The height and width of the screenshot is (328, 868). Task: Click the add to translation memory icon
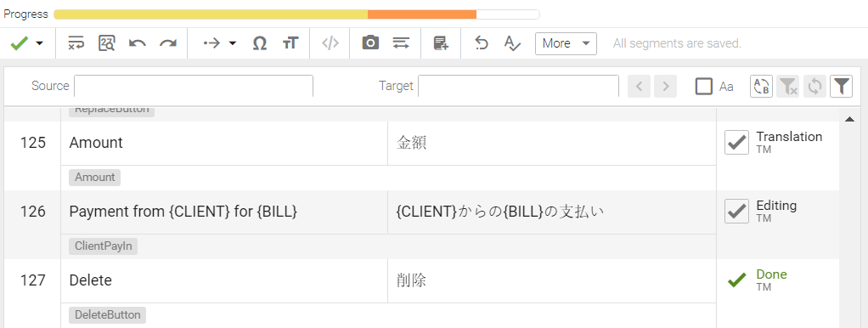pyautogui.click(x=441, y=43)
